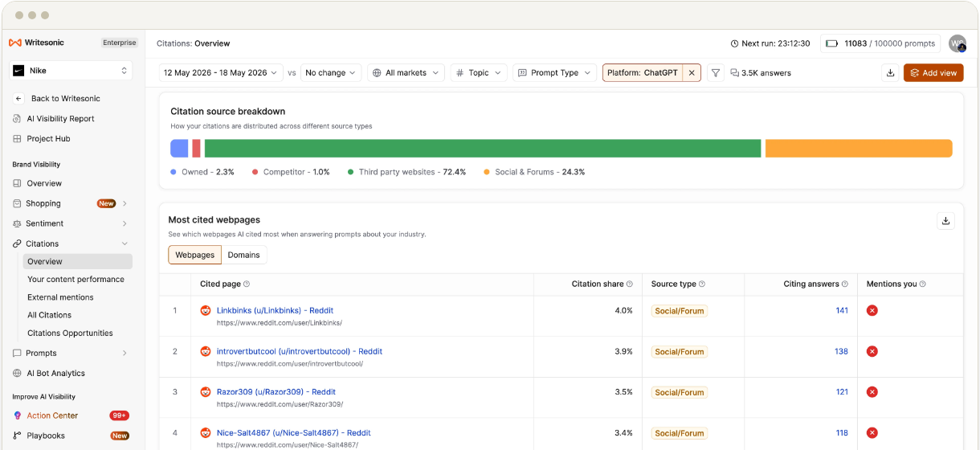Click Back to Writesonic link

[66, 98]
